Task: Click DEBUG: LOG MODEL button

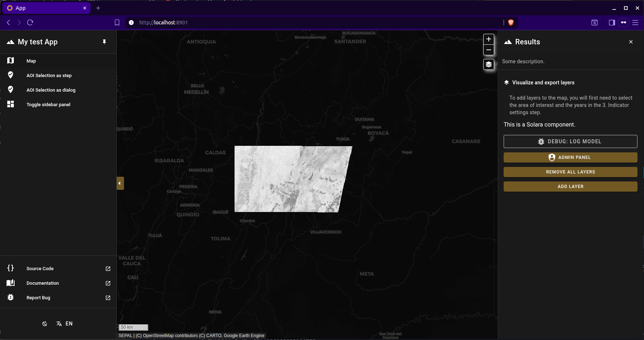Action: click(571, 141)
